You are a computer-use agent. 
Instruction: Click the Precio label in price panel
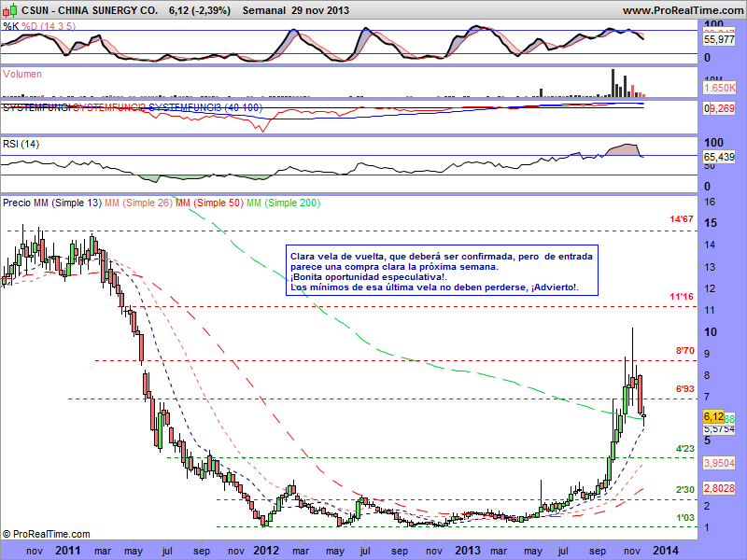coord(17,203)
